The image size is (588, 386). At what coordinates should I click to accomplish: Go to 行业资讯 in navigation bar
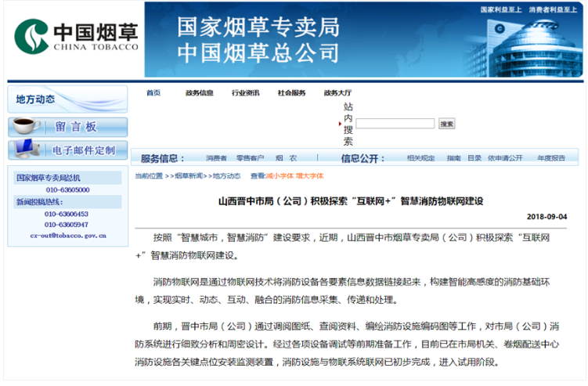coord(245,92)
